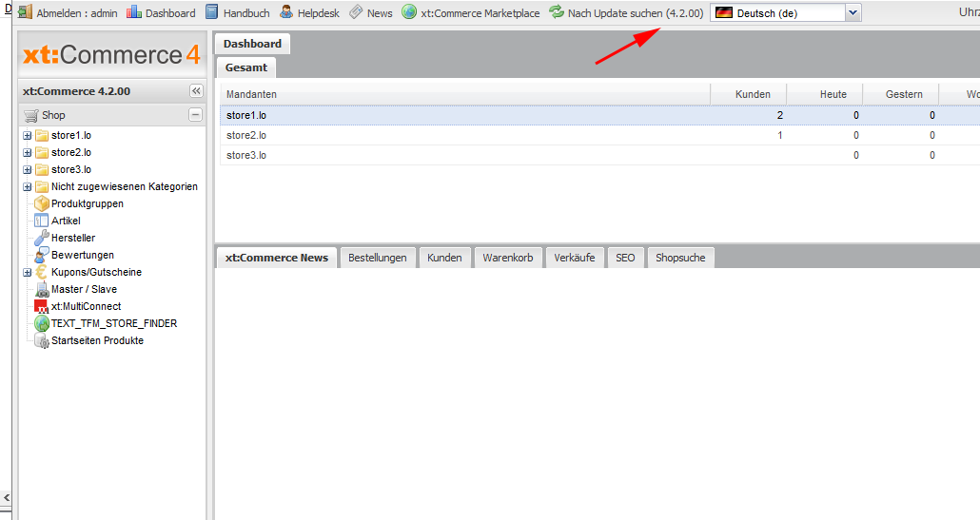Viewport: 980px width, 520px height.
Task: Select the Gesamt tab
Action: coord(246,67)
